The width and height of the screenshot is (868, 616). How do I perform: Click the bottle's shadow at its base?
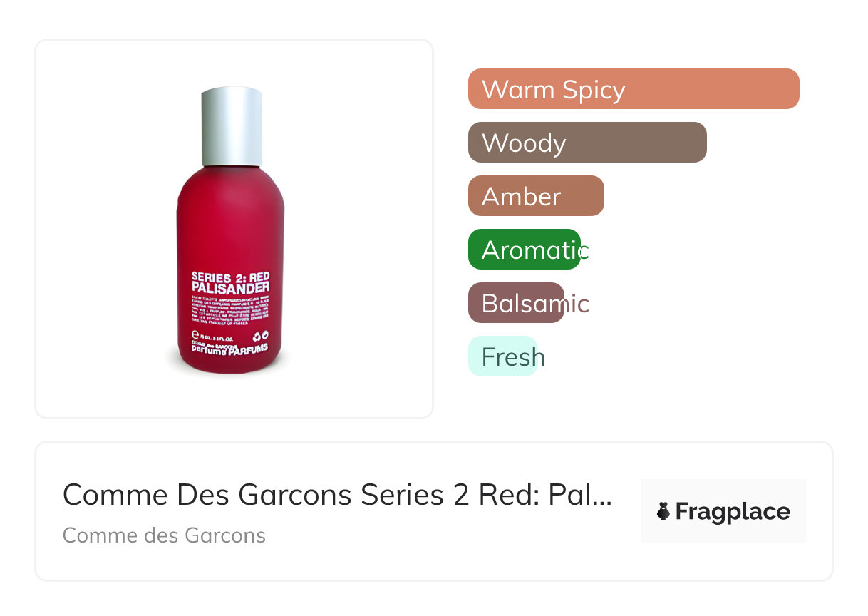[x=229, y=371]
